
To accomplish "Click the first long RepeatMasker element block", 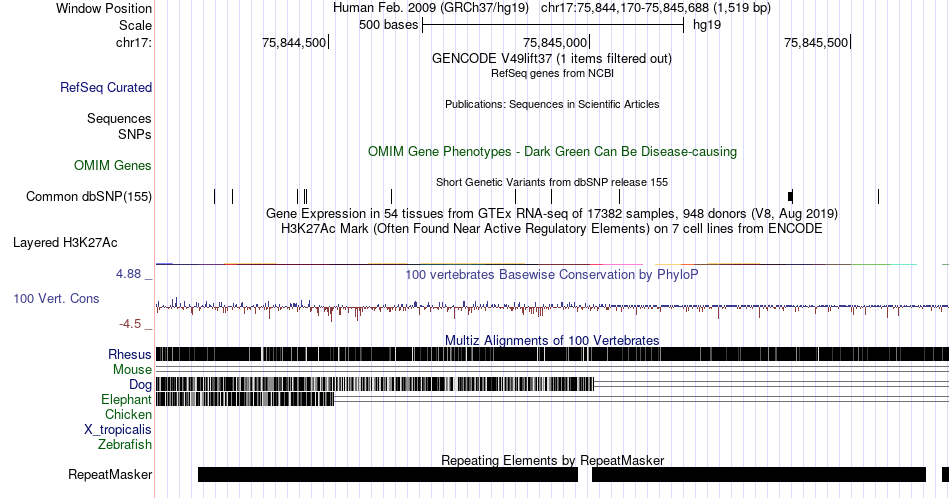I will tap(388, 474).
